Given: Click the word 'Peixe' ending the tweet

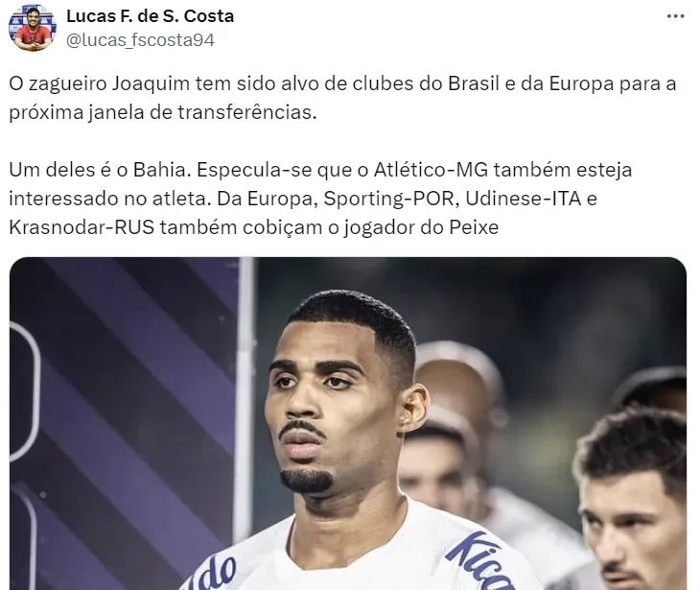Looking at the screenshot, I should click(474, 227).
